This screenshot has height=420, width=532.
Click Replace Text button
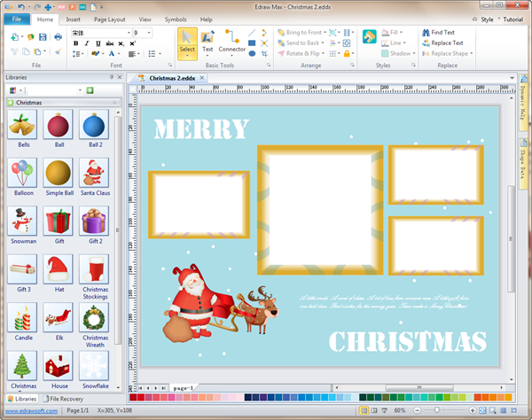tap(442, 43)
